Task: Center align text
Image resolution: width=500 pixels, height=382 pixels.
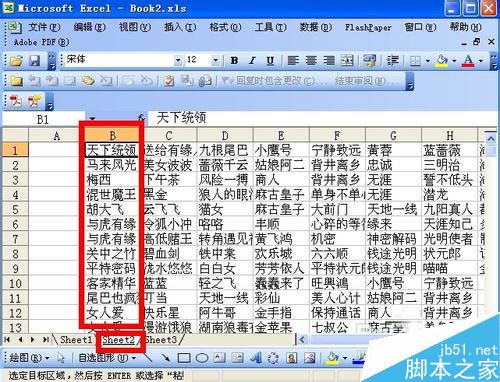Action: click(311, 61)
